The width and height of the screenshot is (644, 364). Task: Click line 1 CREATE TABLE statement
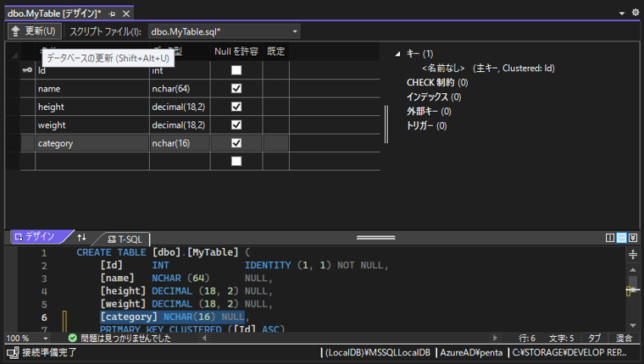click(x=163, y=252)
